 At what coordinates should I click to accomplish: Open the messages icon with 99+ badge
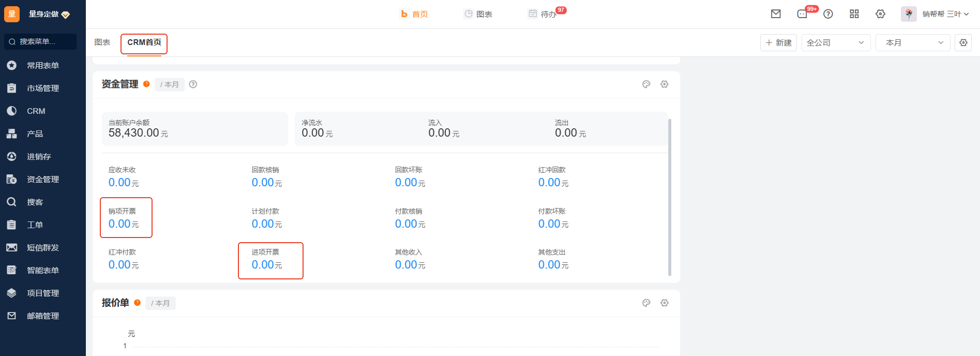[x=802, y=14]
